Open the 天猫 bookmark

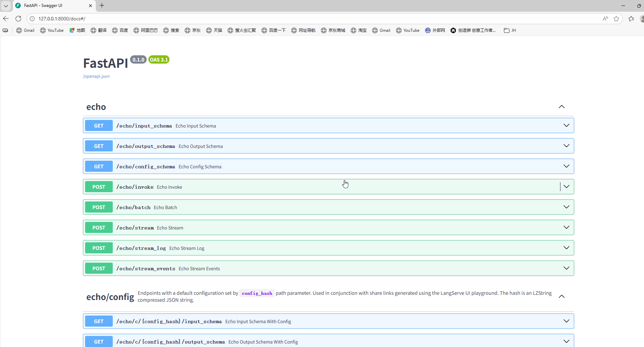point(214,30)
